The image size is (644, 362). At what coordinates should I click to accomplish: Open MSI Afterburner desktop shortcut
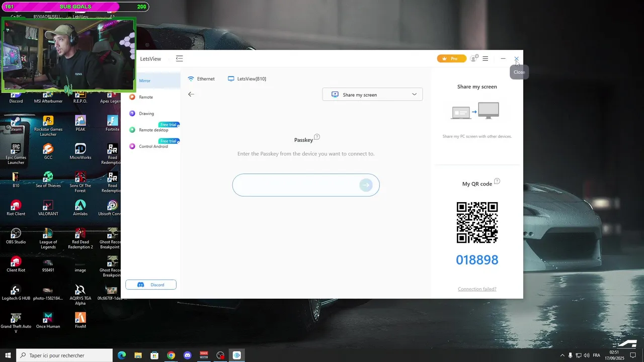(x=48, y=97)
